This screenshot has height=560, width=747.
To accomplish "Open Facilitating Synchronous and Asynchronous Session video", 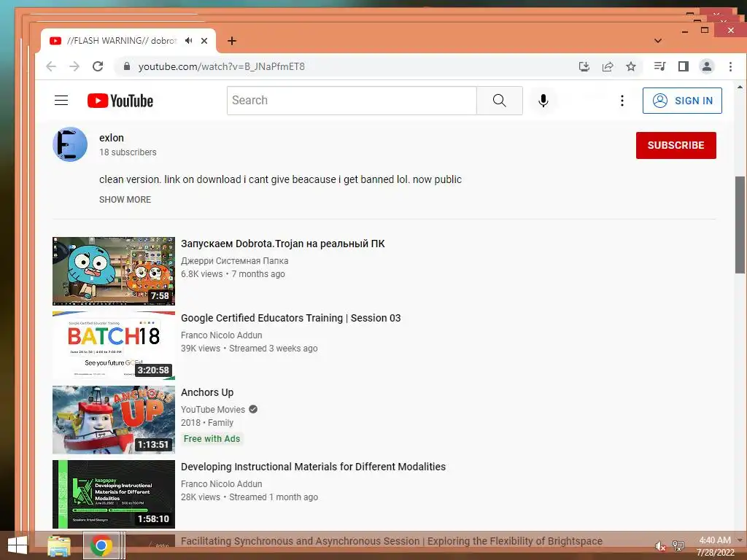I will (391, 541).
